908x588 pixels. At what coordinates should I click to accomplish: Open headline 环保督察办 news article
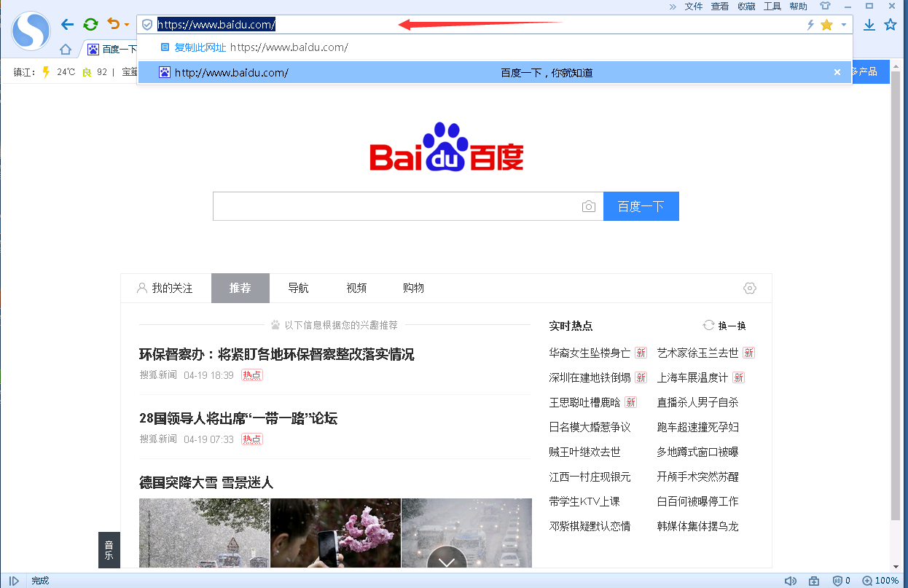click(277, 355)
